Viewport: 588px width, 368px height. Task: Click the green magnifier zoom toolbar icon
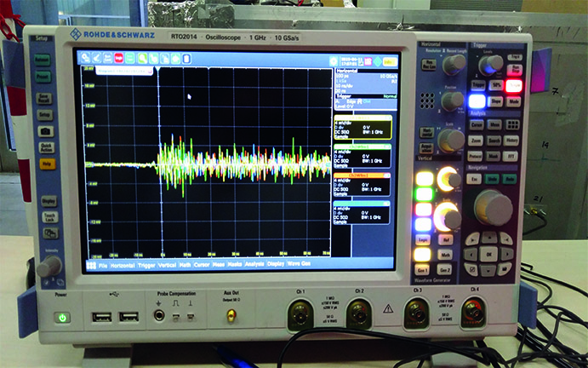point(144,59)
